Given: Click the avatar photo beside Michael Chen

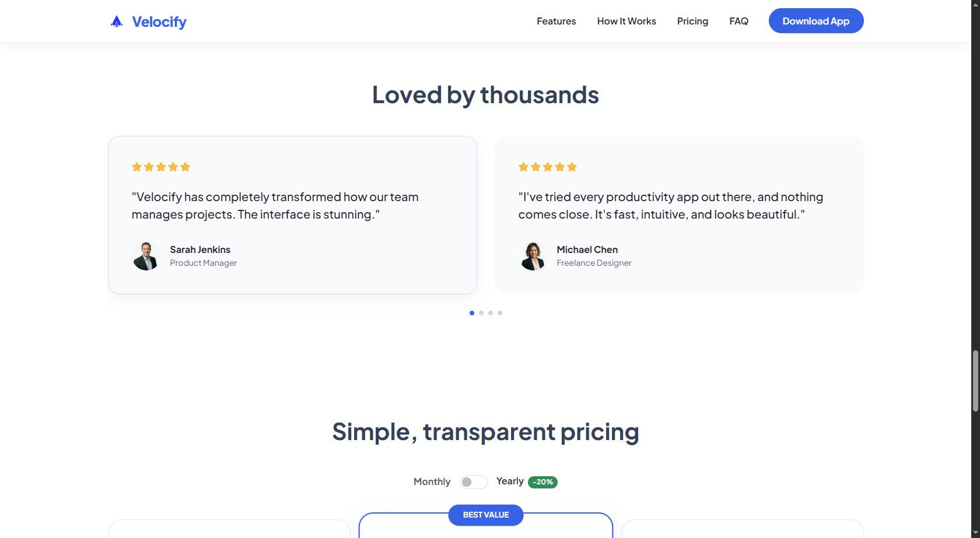Looking at the screenshot, I should 533,256.
